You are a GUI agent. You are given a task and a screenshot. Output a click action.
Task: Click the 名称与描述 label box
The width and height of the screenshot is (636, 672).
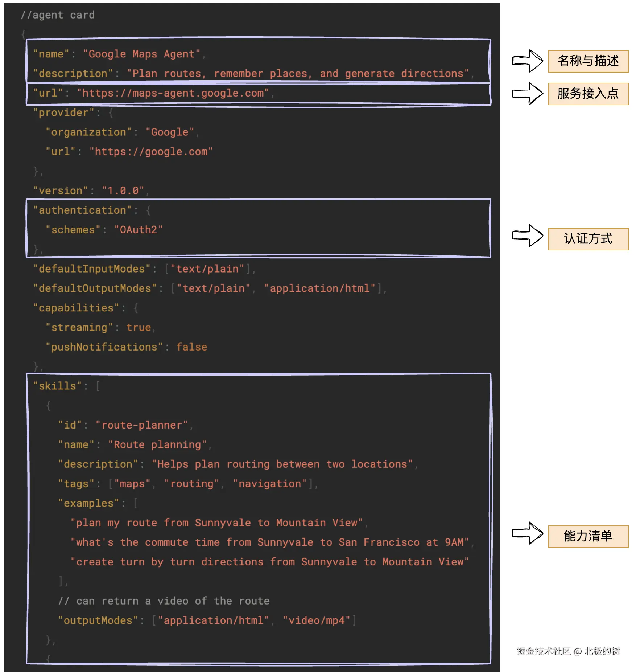click(588, 61)
